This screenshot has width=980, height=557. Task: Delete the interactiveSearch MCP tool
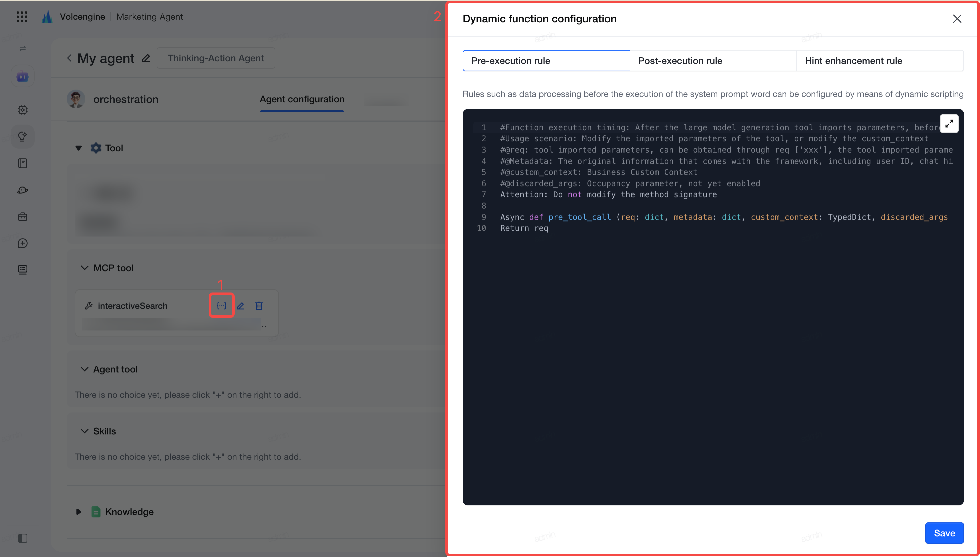pos(259,306)
